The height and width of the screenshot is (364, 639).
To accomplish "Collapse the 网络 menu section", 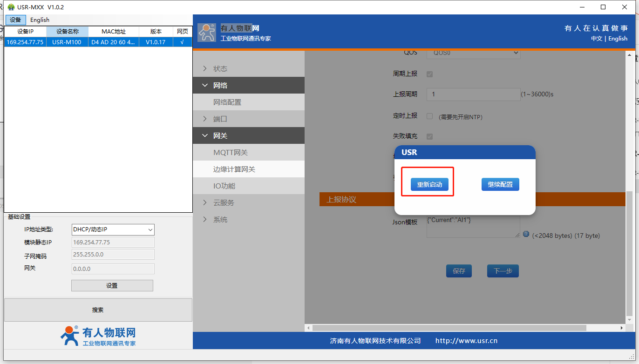I will pyautogui.click(x=249, y=86).
